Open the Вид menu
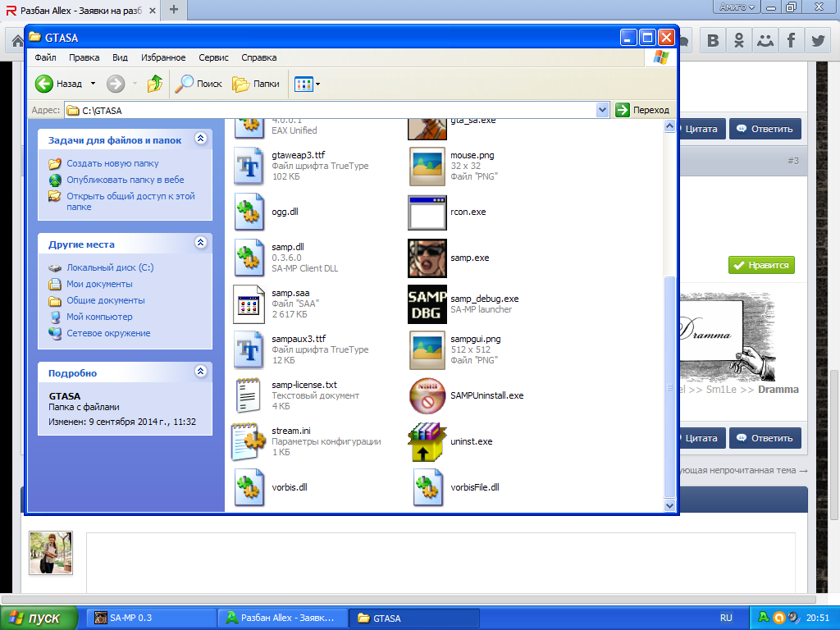This screenshot has width=840, height=630. [x=120, y=57]
